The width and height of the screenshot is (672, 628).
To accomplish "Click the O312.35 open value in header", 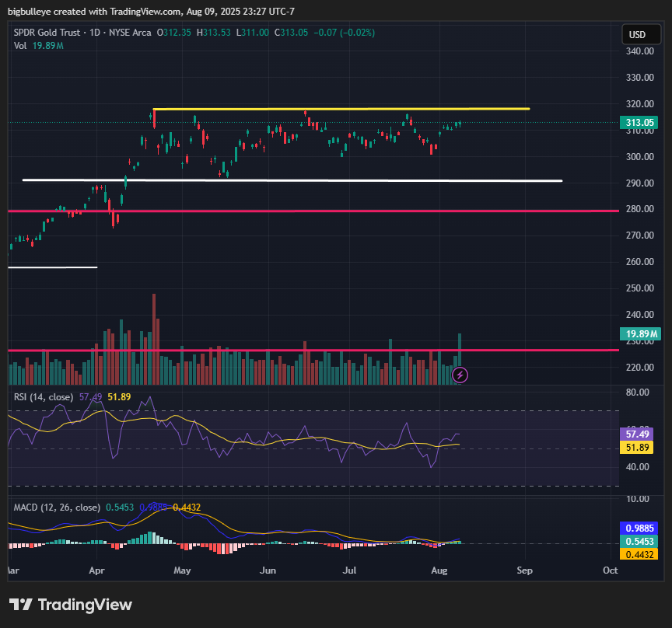I will (x=174, y=33).
